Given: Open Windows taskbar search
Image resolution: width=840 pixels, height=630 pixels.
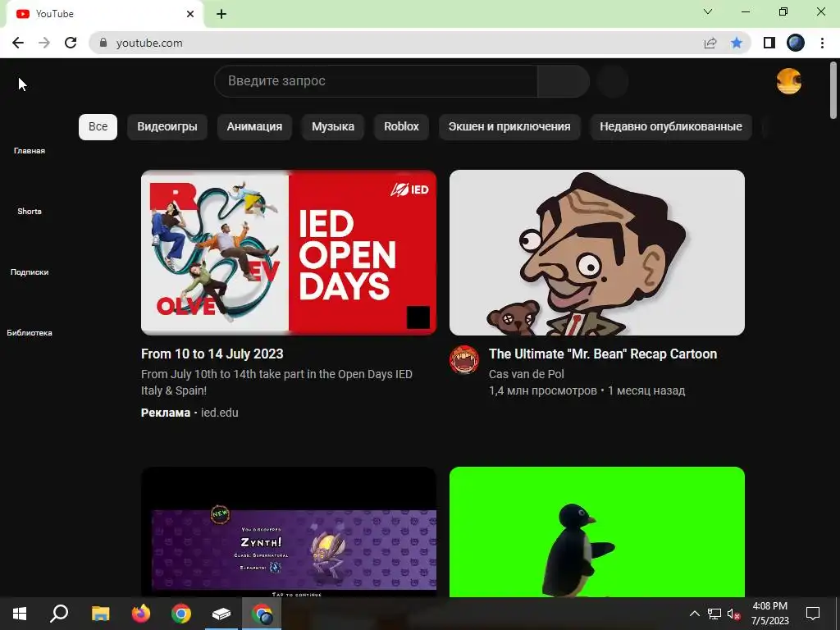Looking at the screenshot, I should coord(59,614).
